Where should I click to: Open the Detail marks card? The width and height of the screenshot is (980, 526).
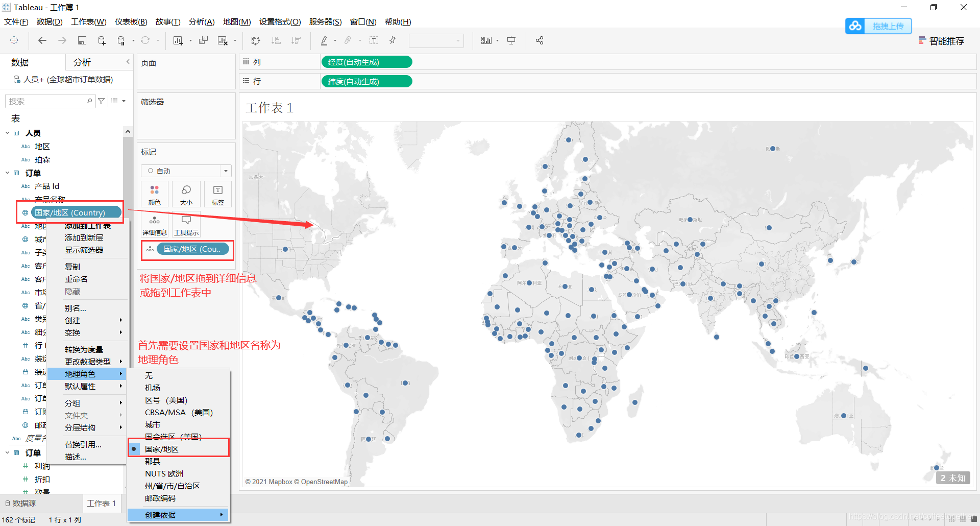pyautogui.click(x=155, y=225)
